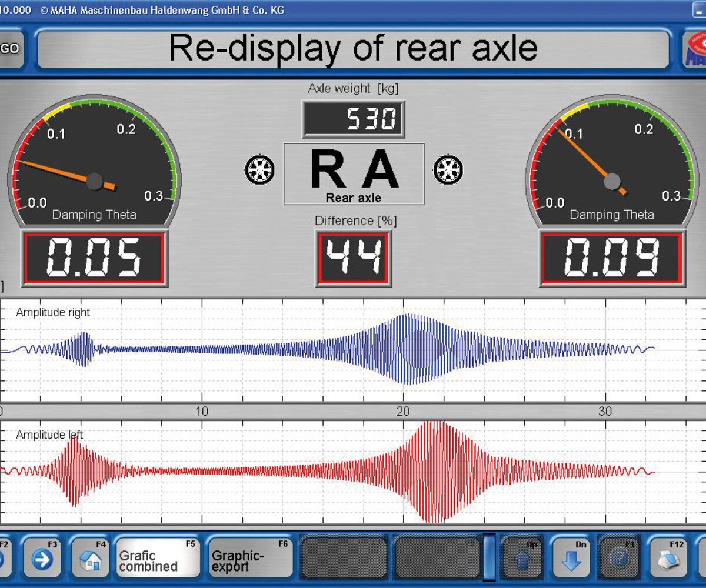Click the GO button at top left
The image size is (706, 588).
coord(10,49)
